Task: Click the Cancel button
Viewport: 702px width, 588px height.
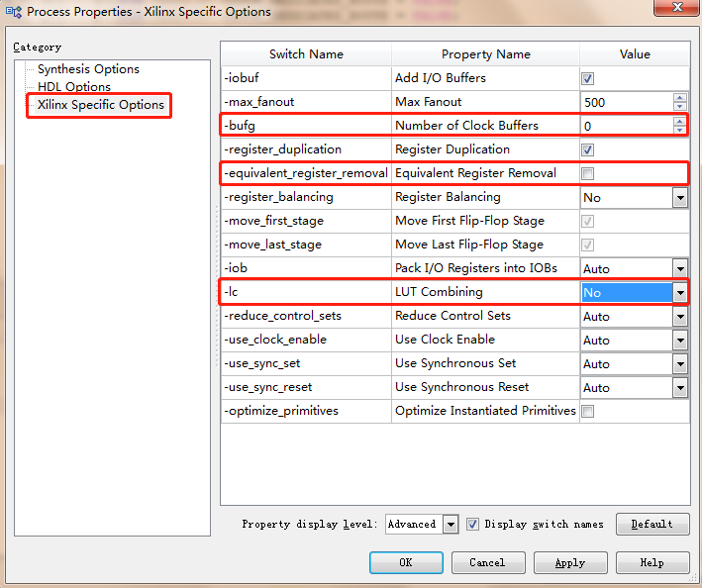Action: 488,562
